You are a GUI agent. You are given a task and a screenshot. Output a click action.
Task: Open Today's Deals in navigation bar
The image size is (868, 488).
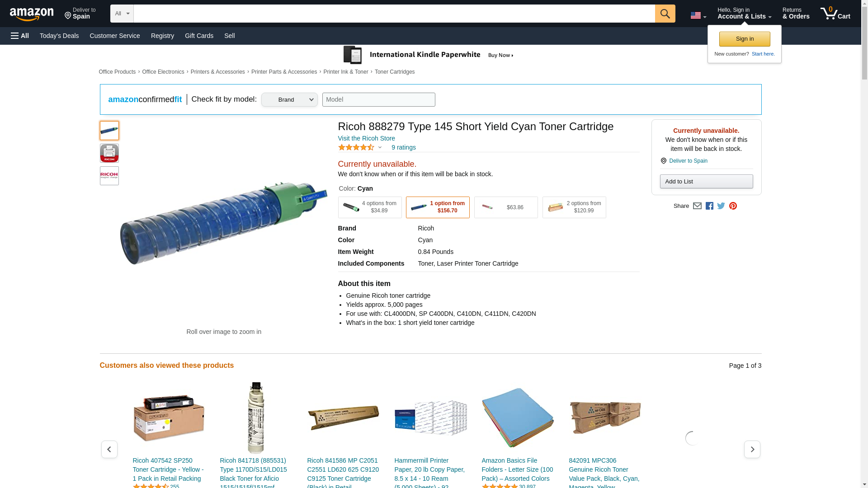tap(59, 36)
